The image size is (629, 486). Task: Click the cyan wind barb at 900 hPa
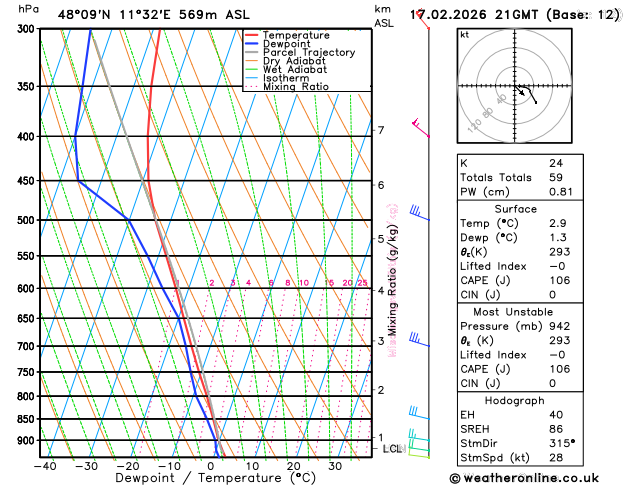pos(419,435)
